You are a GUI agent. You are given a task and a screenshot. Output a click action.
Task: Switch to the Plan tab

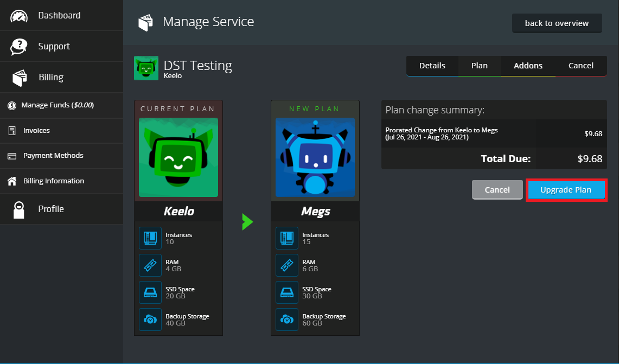pyautogui.click(x=479, y=66)
